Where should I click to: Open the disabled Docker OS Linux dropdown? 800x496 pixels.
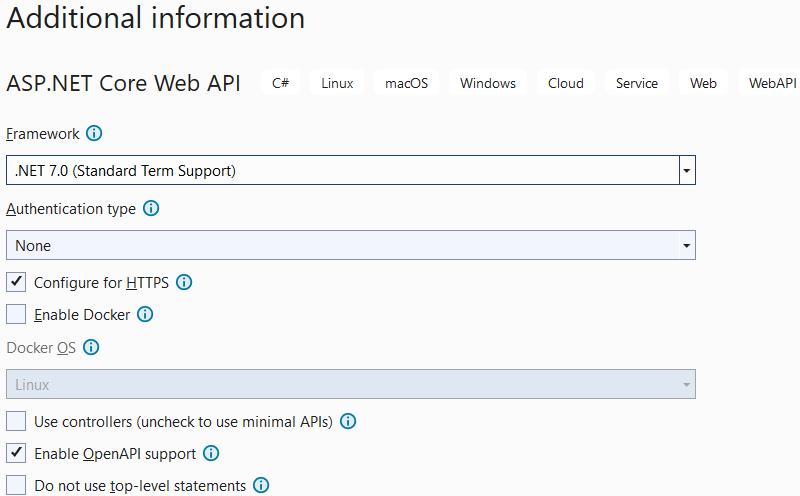pyautogui.click(x=351, y=384)
